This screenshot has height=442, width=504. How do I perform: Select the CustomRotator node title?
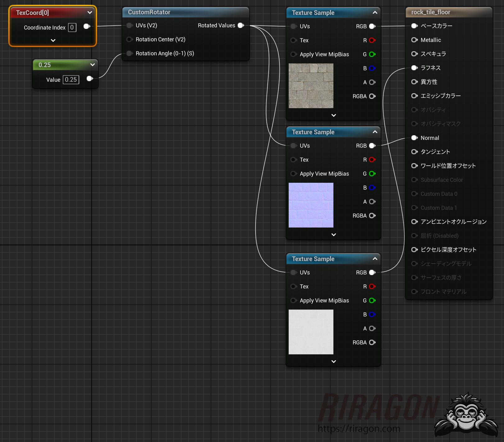click(x=149, y=12)
